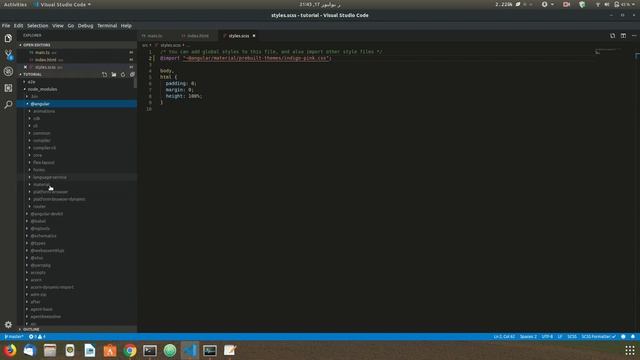Click master branch indicator in status bar
The width and height of the screenshot is (640, 360).
13,337
